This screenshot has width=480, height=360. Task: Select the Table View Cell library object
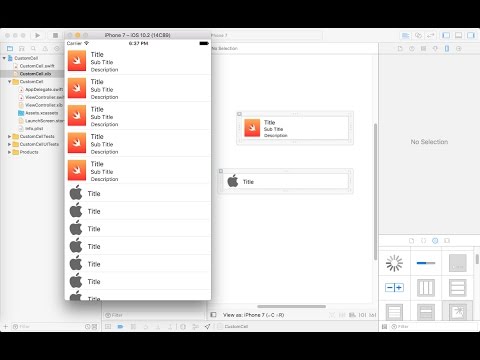426,312
